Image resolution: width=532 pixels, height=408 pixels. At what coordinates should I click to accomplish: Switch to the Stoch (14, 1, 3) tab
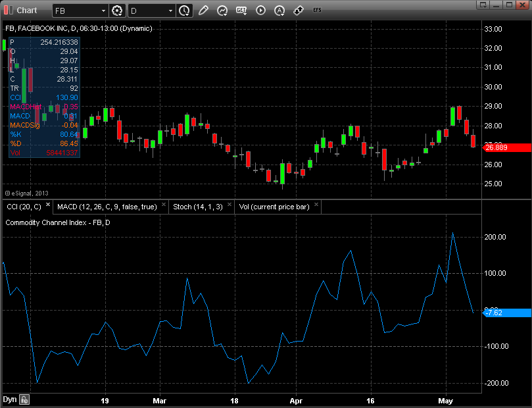[x=198, y=207]
